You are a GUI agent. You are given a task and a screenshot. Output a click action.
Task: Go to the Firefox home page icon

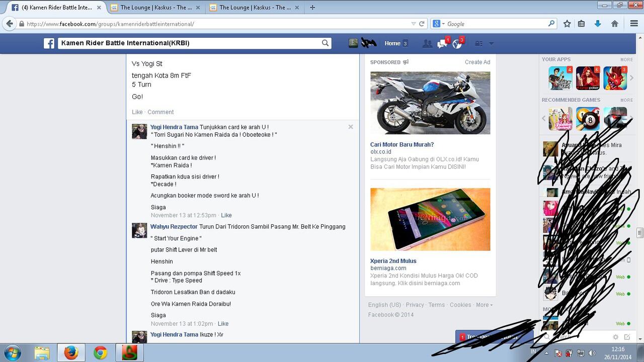coord(614,24)
